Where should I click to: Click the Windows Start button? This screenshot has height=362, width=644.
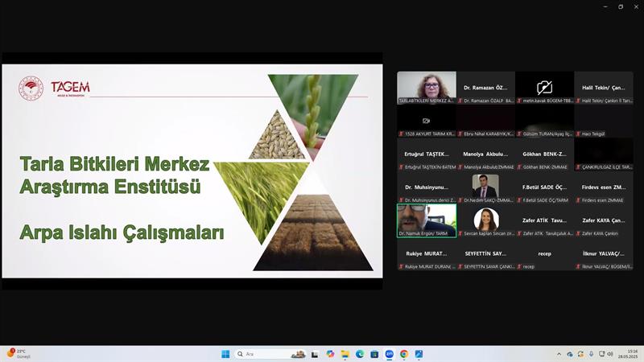[225, 354]
